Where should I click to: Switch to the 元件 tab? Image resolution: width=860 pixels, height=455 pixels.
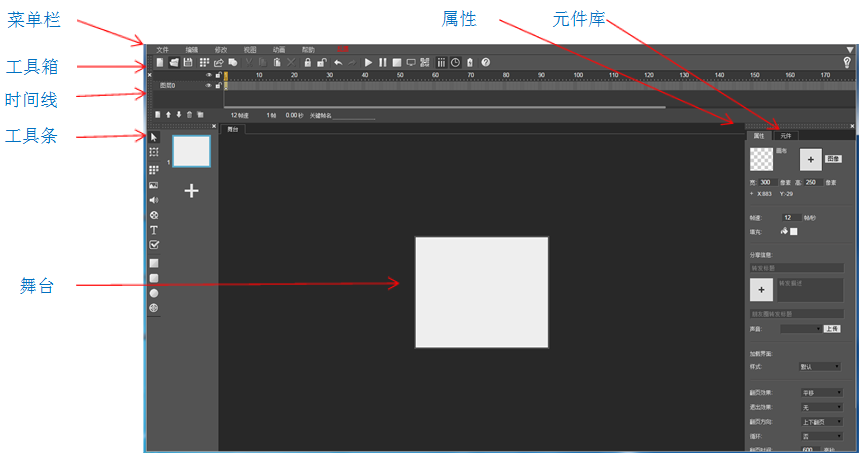point(786,135)
